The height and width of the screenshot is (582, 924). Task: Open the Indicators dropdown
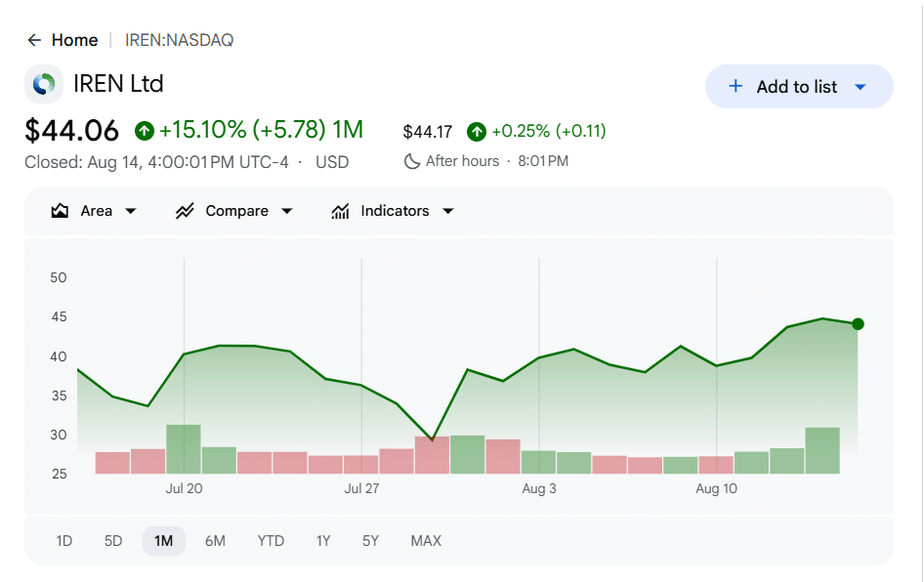point(448,211)
